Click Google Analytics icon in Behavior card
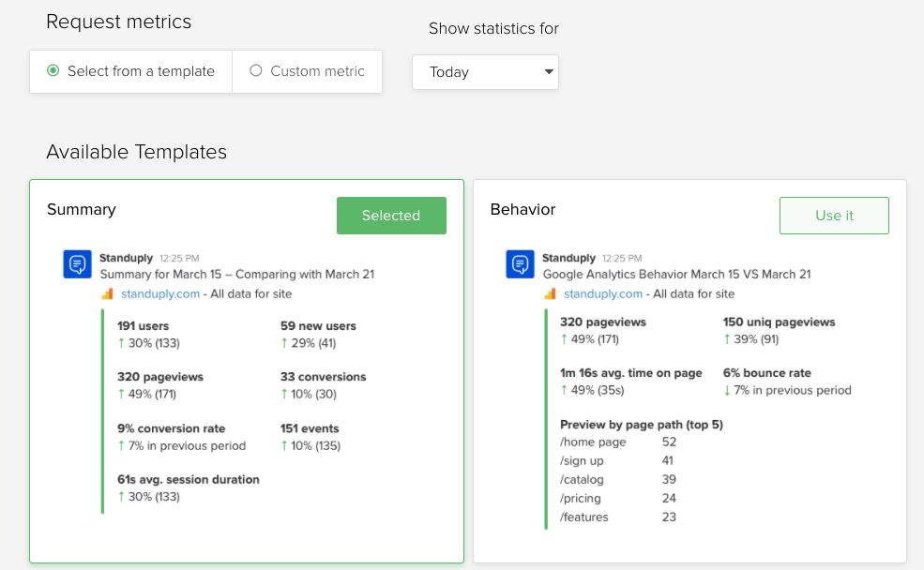Image resolution: width=924 pixels, height=570 pixels. pyautogui.click(x=550, y=293)
